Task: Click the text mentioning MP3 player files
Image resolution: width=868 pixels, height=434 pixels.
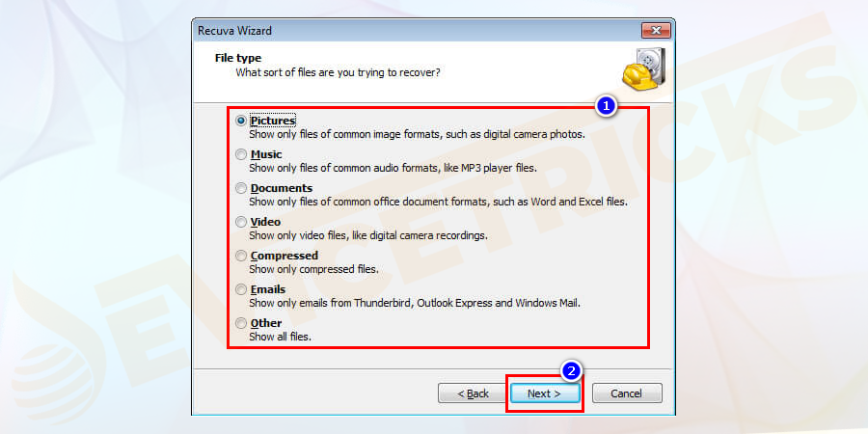Action: (x=393, y=168)
